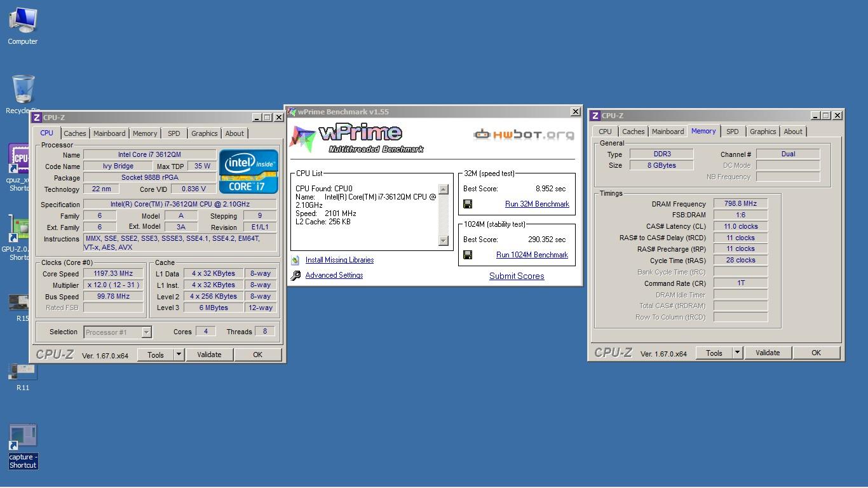Viewport: 868px width, 488px height.
Task: Switch to Memory tab in left CPU-Z
Action: click(x=145, y=133)
